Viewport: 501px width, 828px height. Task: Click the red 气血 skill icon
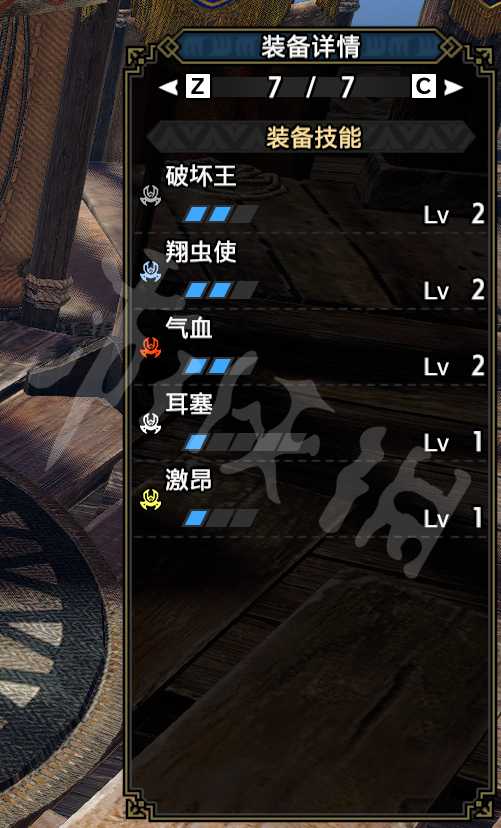tap(150, 347)
